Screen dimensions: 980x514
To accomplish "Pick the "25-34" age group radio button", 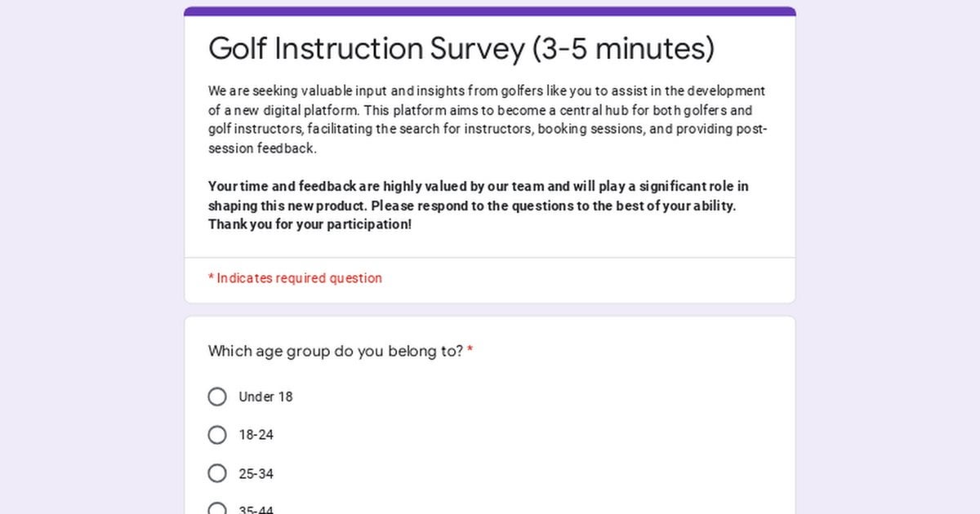I will pos(217,473).
